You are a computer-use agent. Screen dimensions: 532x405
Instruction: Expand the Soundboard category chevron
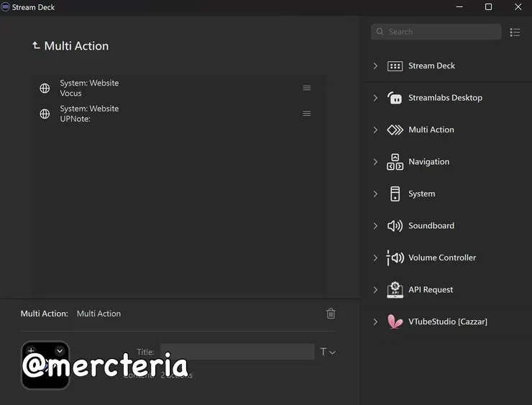[x=375, y=226]
